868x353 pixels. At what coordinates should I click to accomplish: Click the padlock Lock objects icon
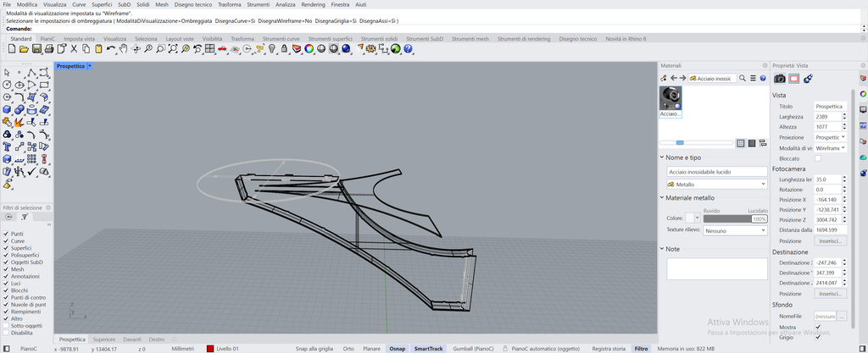coord(285,49)
